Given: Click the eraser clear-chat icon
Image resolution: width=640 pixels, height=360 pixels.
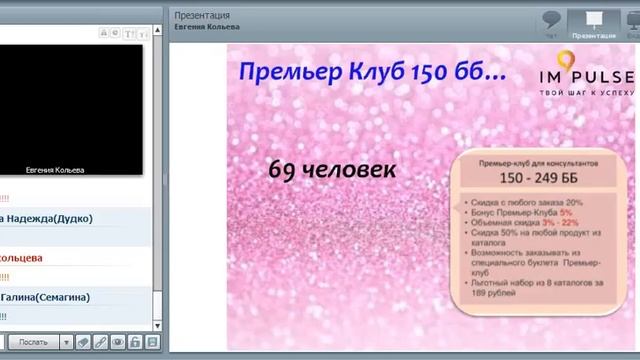Looking at the screenshot, I should (83, 342).
